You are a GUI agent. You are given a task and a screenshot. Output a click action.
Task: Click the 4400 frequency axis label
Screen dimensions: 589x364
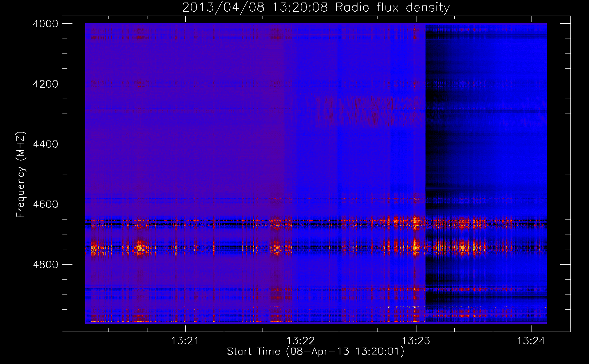pyautogui.click(x=46, y=144)
